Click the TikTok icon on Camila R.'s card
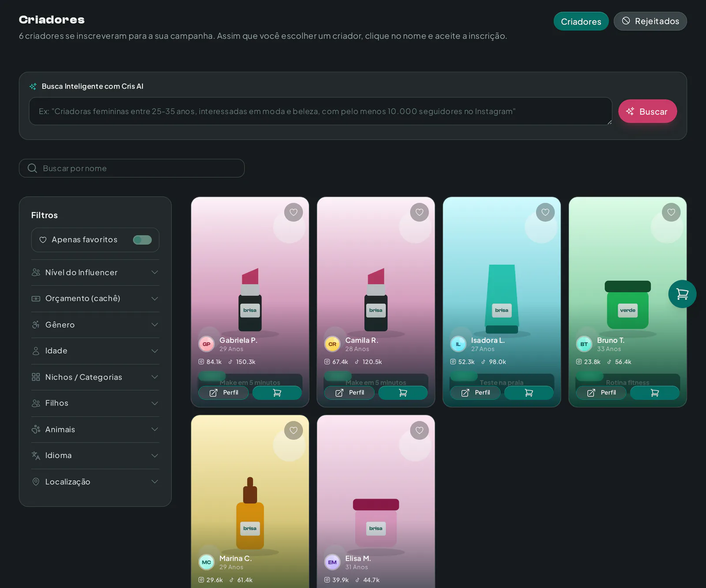 click(357, 362)
